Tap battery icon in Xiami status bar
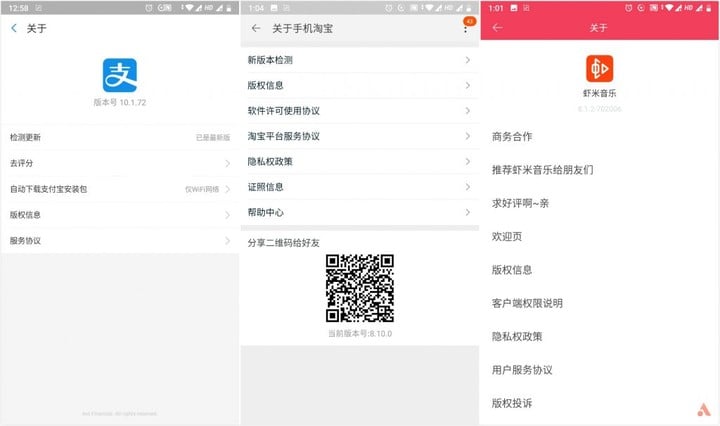The height and width of the screenshot is (426, 720). (709, 8)
